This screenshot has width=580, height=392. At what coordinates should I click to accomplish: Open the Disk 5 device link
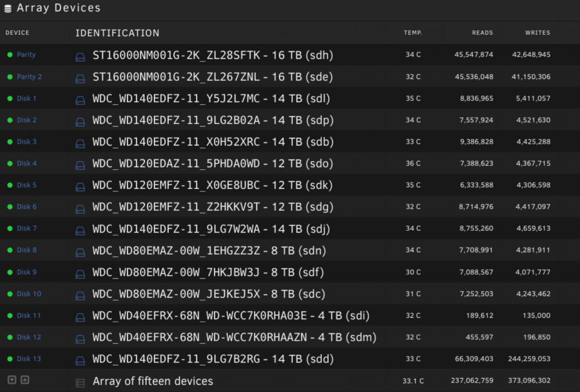[27, 185]
